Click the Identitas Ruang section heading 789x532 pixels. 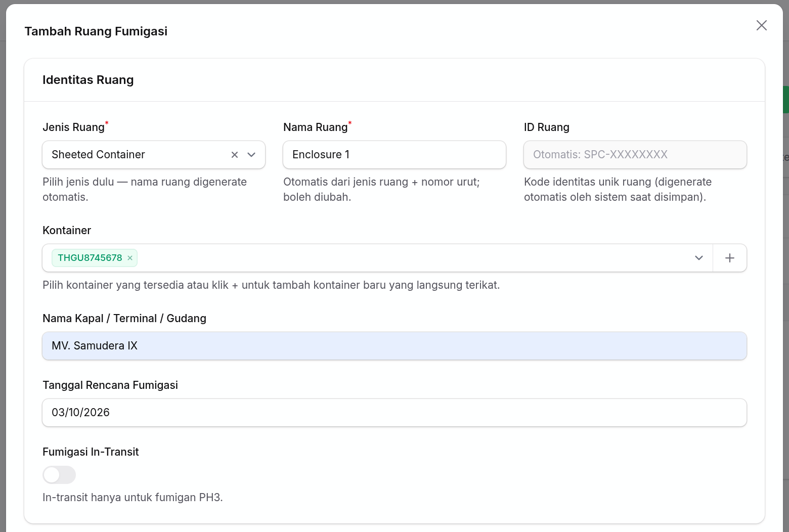click(88, 80)
